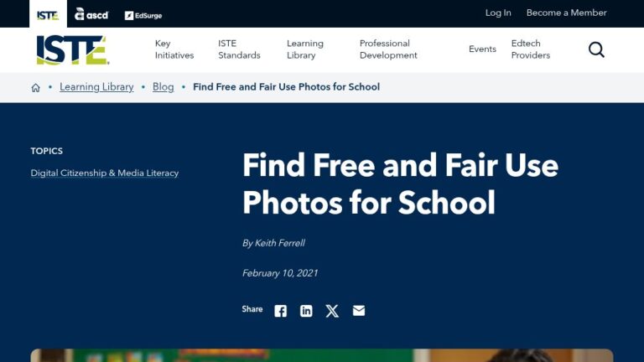The width and height of the screenshot is (644, 362).
Task: Go to home via breadcrumb house icon
Action: click(36, 87)
